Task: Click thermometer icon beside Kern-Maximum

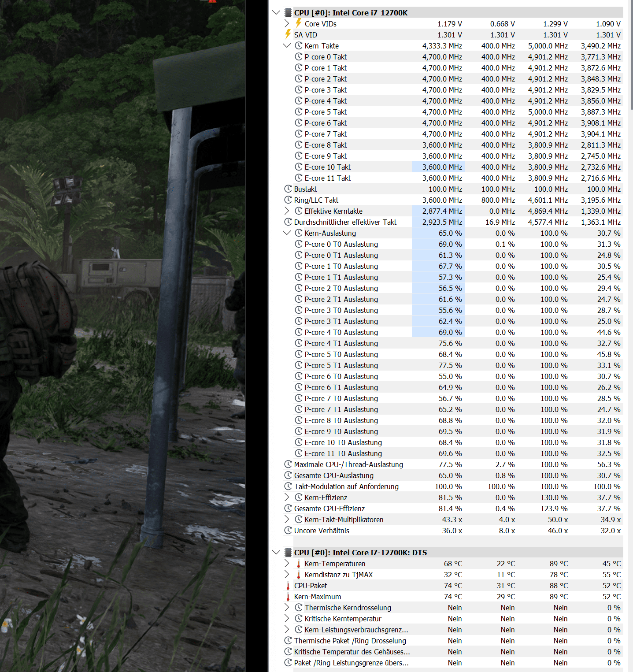Action: (288, 597)
